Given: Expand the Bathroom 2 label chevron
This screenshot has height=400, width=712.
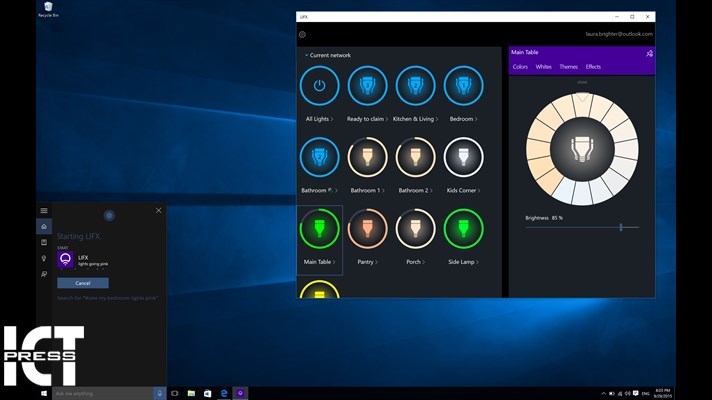Looking at the screenshot, I should click(431, 190).
